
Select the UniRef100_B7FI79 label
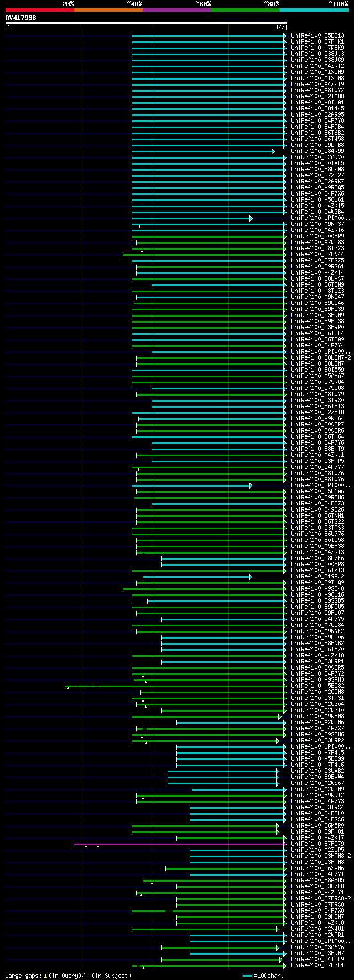pos(317,844)
